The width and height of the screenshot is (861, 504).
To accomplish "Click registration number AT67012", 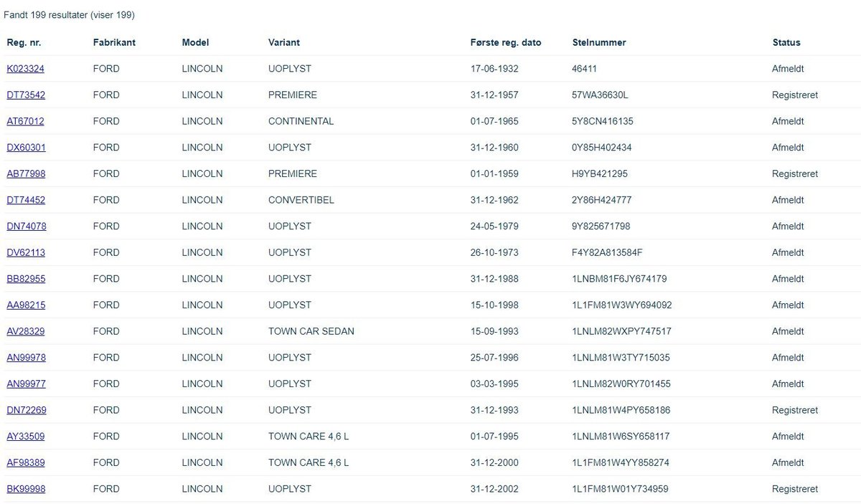I will pyautogui.click(x=25, y=121).
